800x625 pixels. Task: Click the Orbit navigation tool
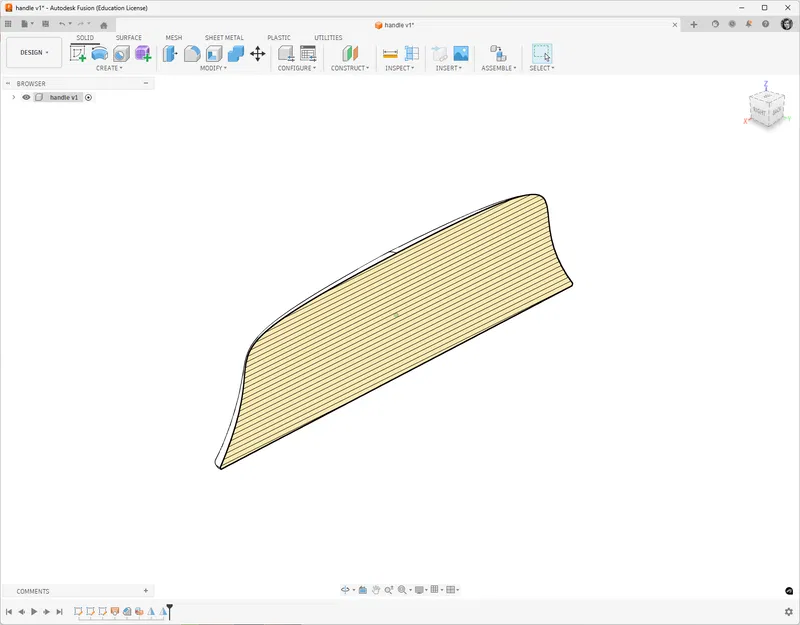pos(345,590)
